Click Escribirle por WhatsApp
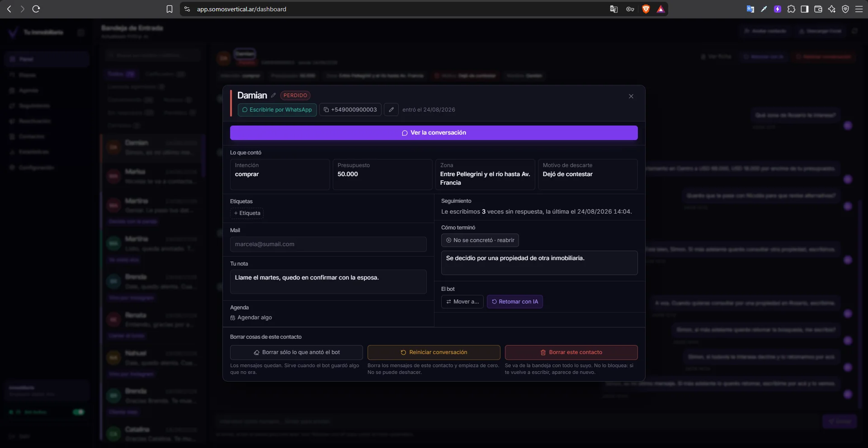868x448 pixels. click(277, 110)
